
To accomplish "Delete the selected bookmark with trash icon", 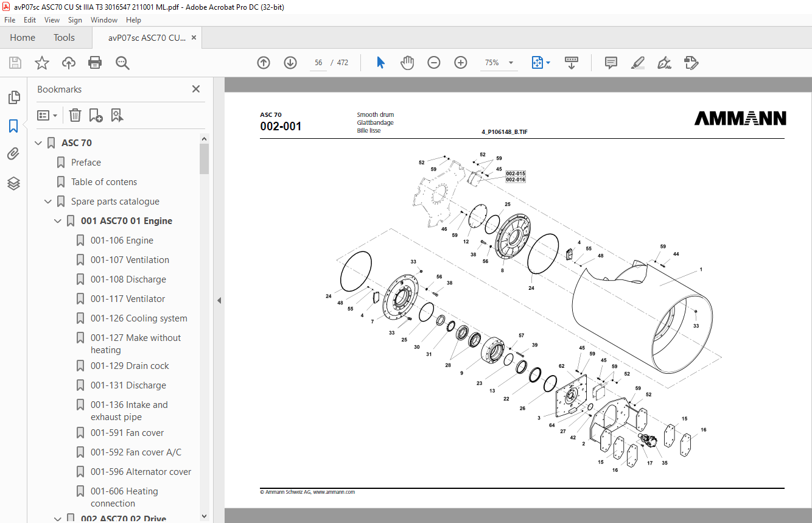I will (x=75, y=115).
